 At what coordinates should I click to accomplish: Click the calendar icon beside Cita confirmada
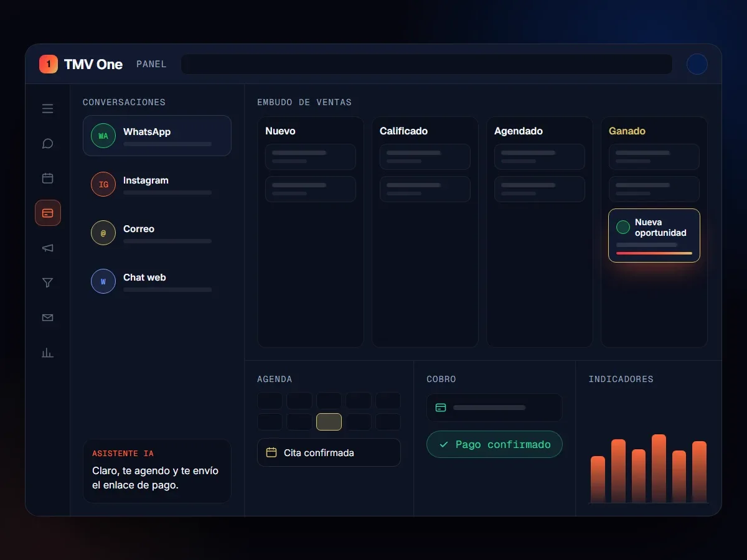[x=271, y=452]
